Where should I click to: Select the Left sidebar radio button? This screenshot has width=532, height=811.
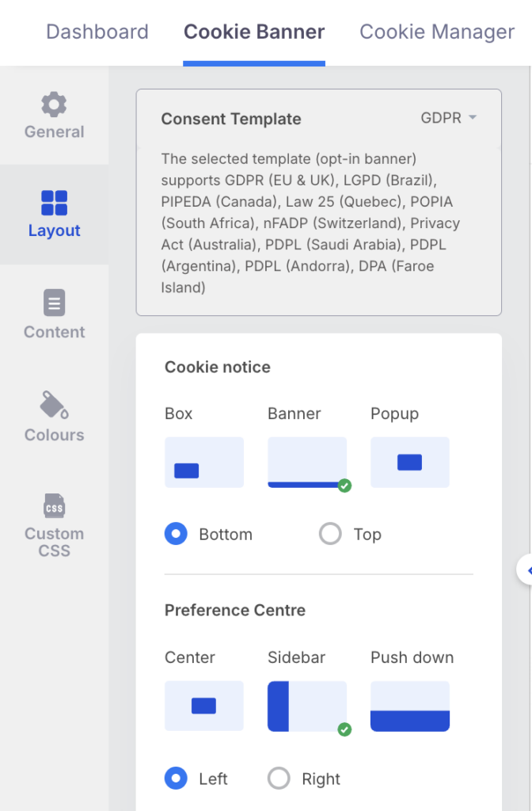coord(176,779)
